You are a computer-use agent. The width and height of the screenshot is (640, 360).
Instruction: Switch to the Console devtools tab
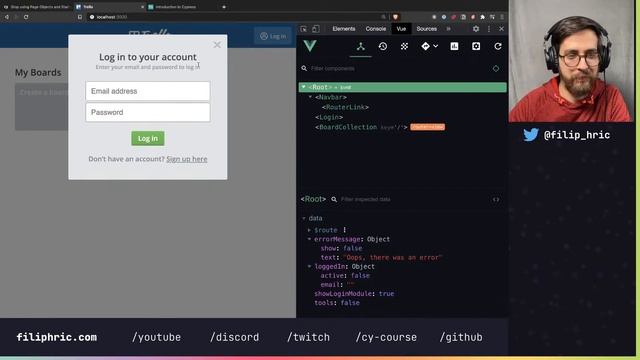(376, 29)
